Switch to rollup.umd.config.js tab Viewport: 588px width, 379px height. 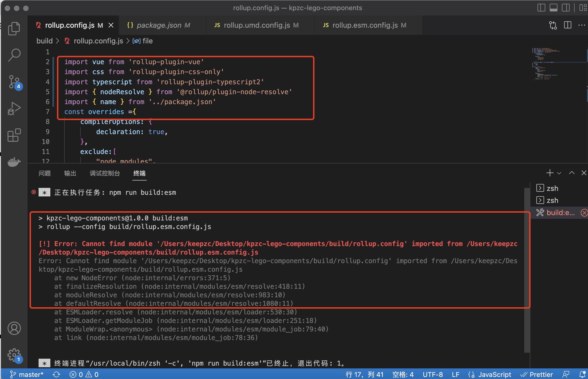(260, 25)
